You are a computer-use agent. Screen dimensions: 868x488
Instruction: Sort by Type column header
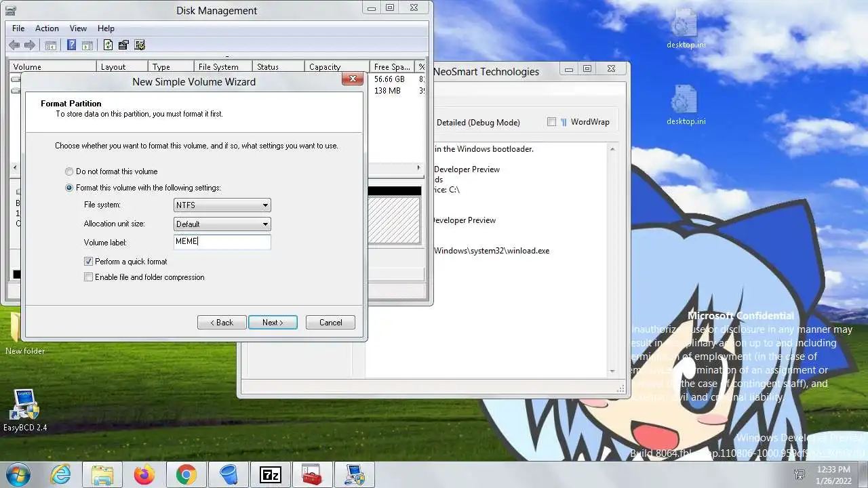171,66
